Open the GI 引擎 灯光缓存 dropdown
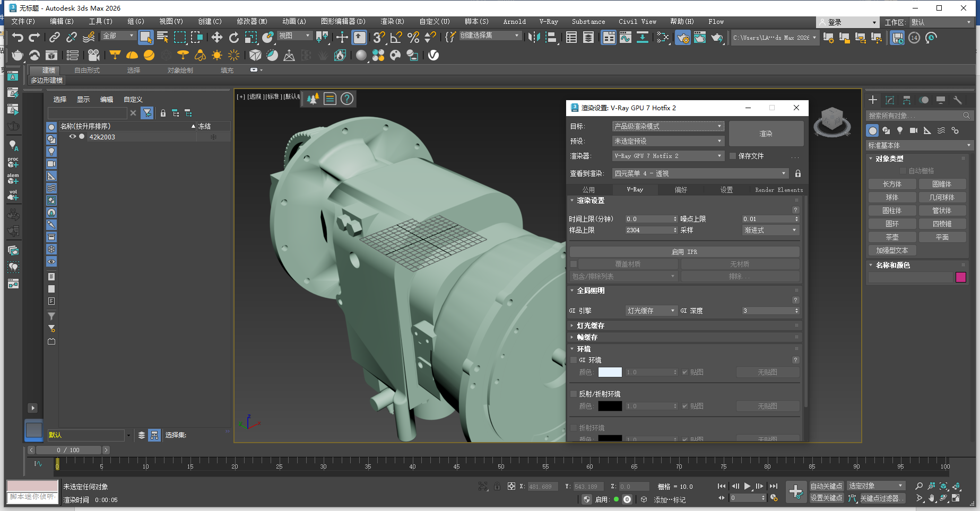 (651, 311)
